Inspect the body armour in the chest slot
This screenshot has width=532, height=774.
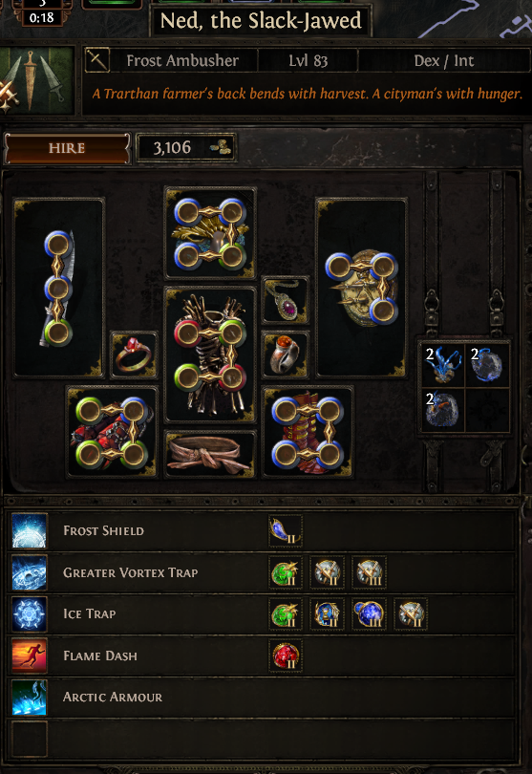(x=210, y=355)
